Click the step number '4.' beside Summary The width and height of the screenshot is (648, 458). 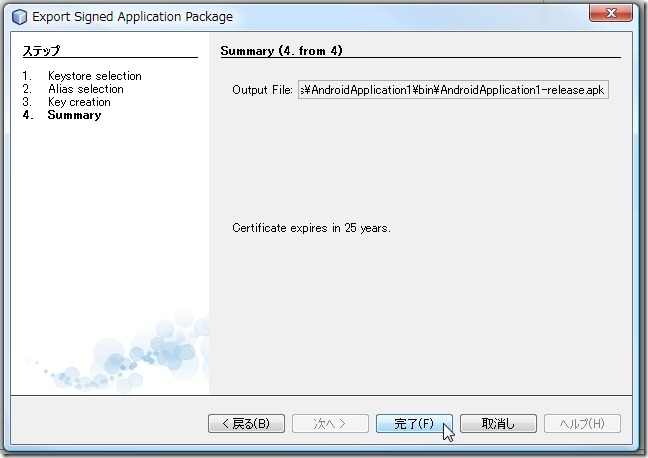[27, 115]
